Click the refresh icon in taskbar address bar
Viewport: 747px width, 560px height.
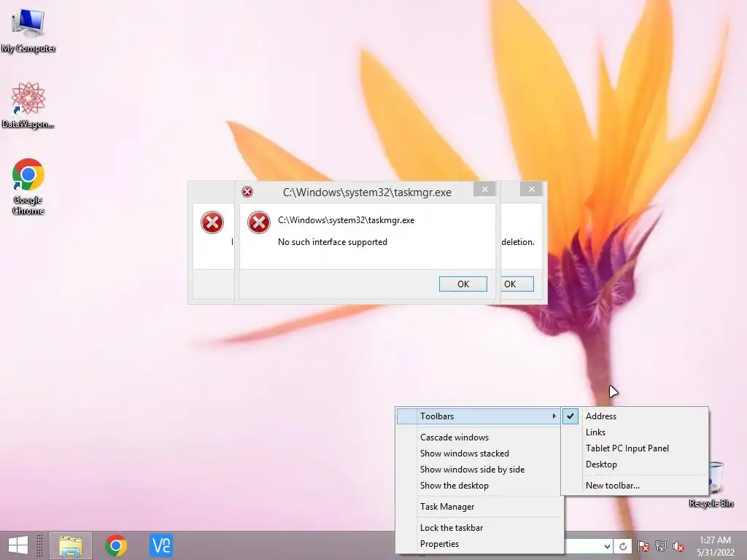(x=623, y=546)
